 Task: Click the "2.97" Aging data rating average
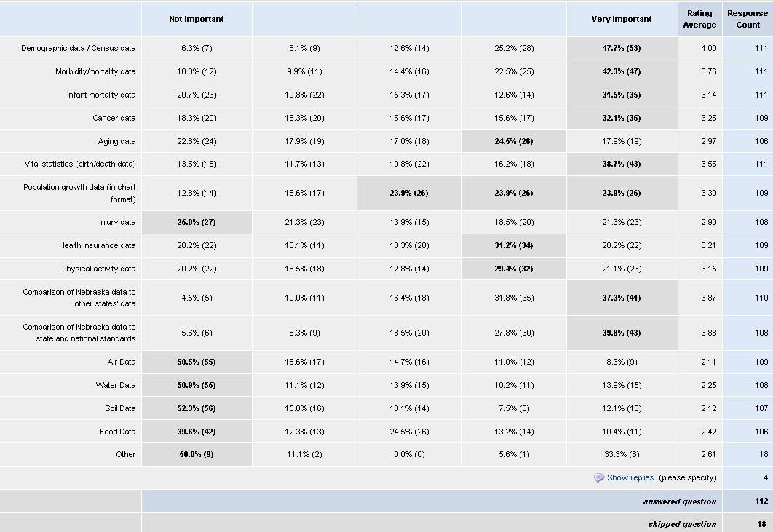point(708,141)
